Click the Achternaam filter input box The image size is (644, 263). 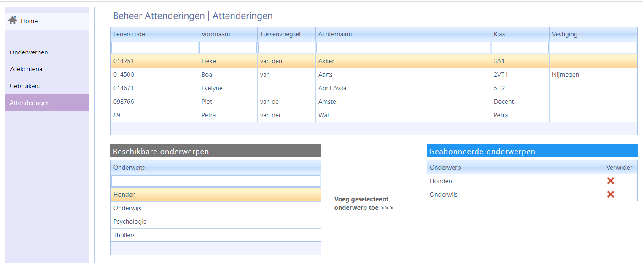[403, 47]
